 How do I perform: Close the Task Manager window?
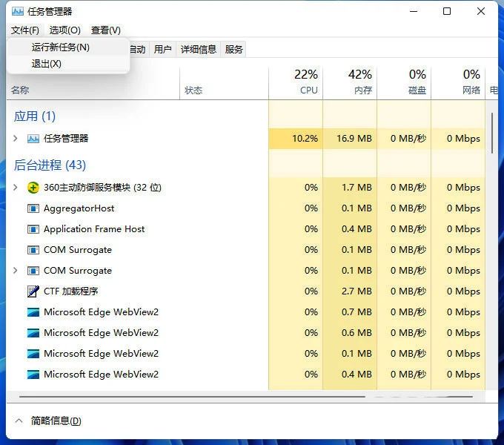[481, 12]
